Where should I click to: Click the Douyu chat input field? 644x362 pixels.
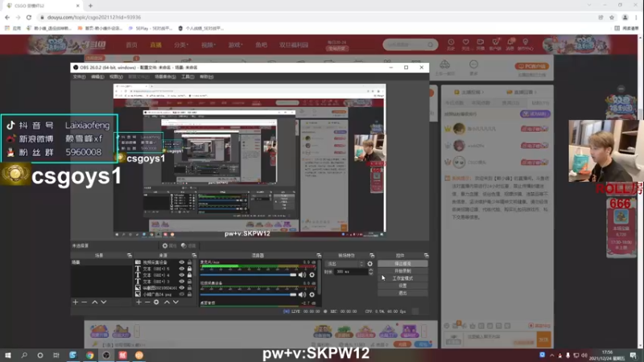click(x=500, y=339)
